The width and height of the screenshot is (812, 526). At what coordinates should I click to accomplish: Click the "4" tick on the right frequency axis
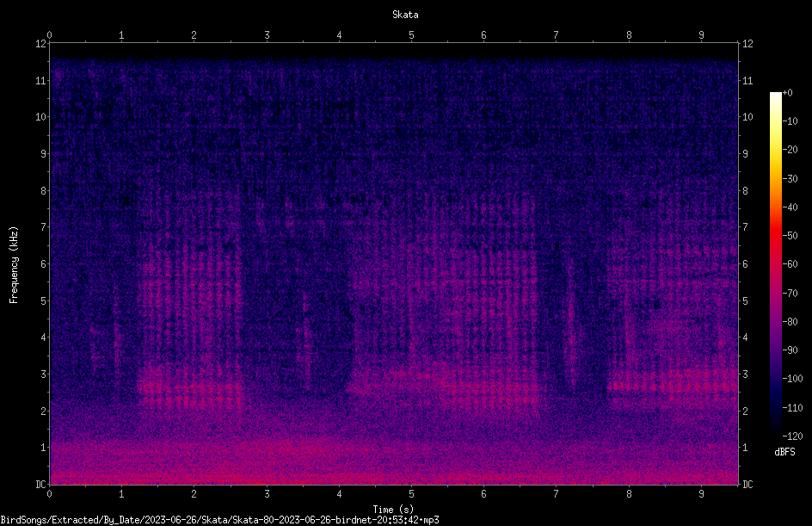[745, 337]
